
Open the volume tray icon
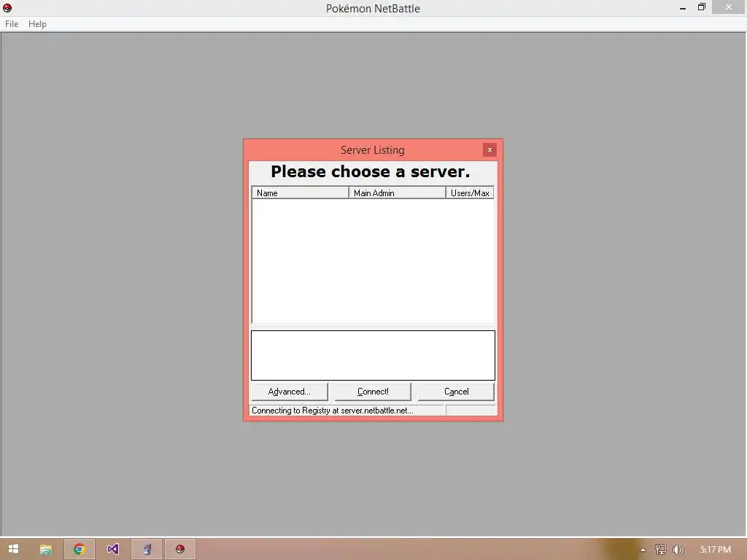click(678, 550)
